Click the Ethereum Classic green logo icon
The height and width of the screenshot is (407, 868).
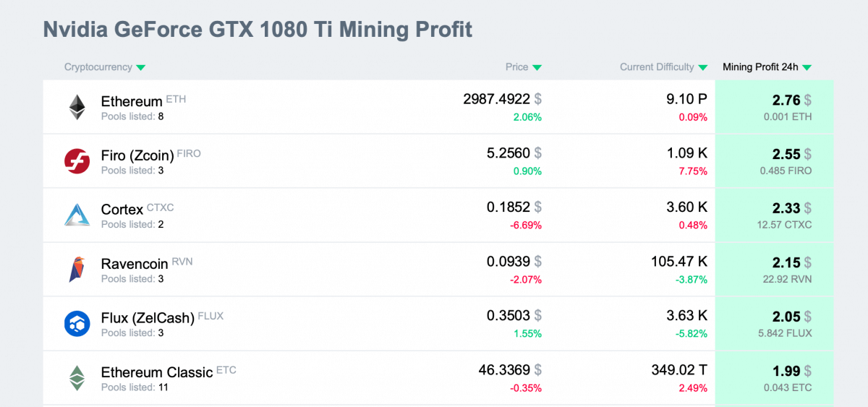click(77, 378)
